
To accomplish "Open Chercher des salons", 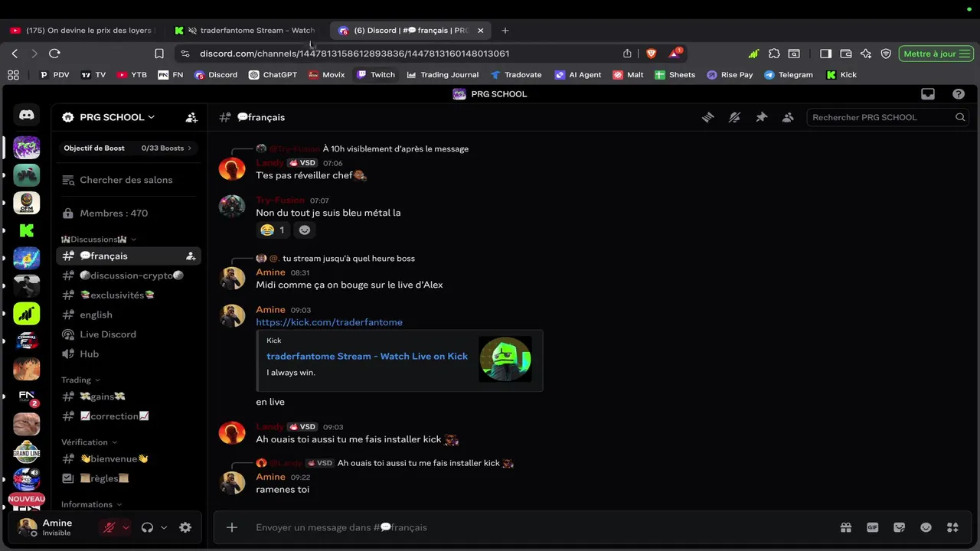I will 128,180.
